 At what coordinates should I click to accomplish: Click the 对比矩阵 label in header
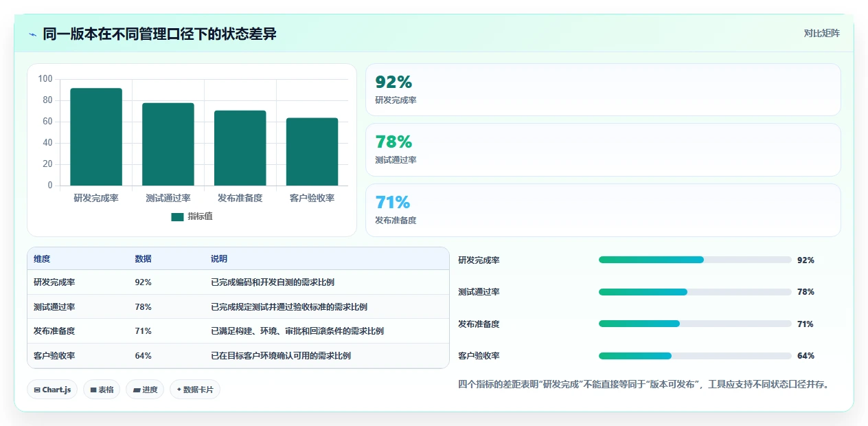tap(821, 33)
